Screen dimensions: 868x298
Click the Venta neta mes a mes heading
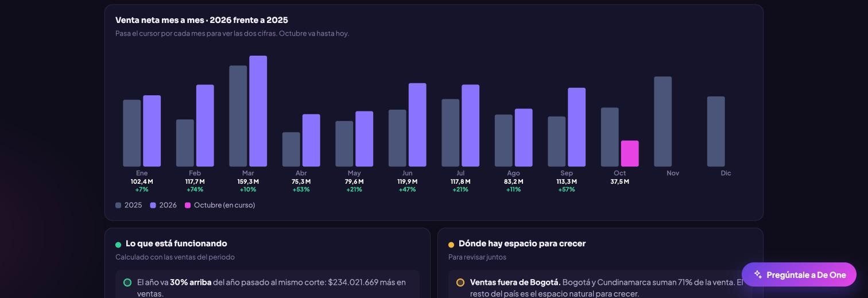click(201, 20)
